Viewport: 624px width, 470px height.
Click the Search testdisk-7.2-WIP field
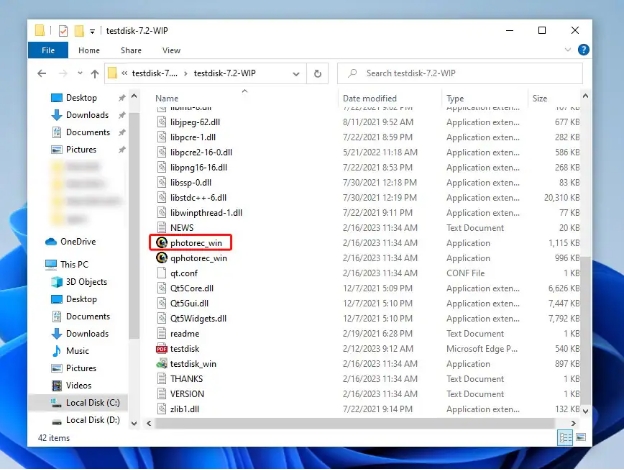click(x=460, y=73)
